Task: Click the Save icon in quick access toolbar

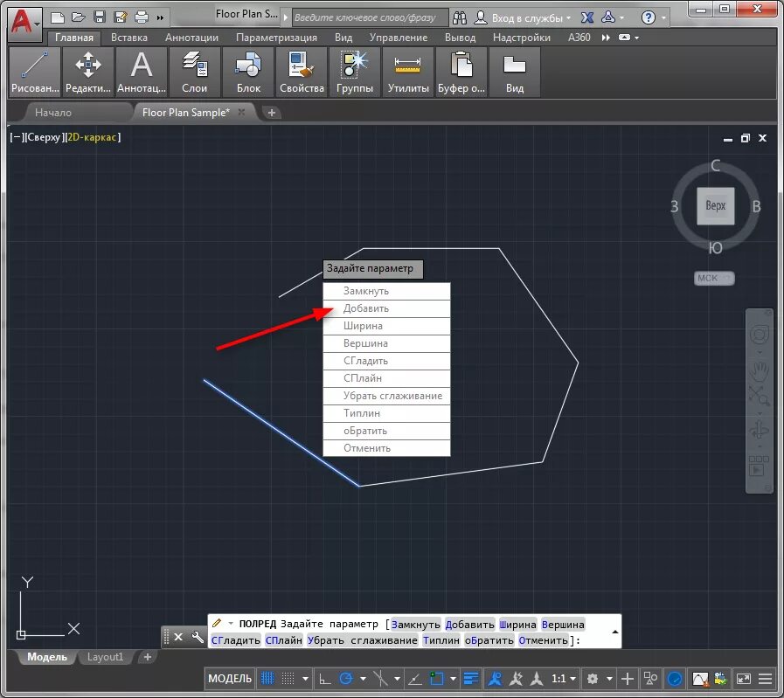Action: 100,17
